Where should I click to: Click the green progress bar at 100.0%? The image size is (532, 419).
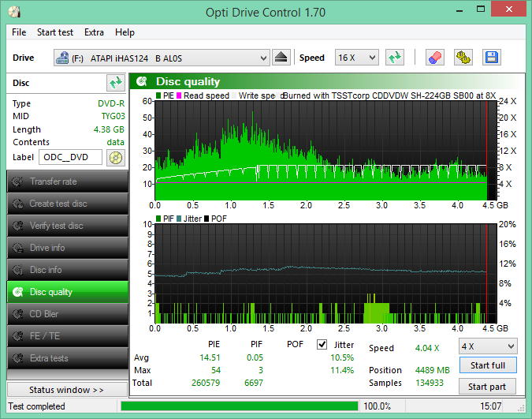coord(240,406)
